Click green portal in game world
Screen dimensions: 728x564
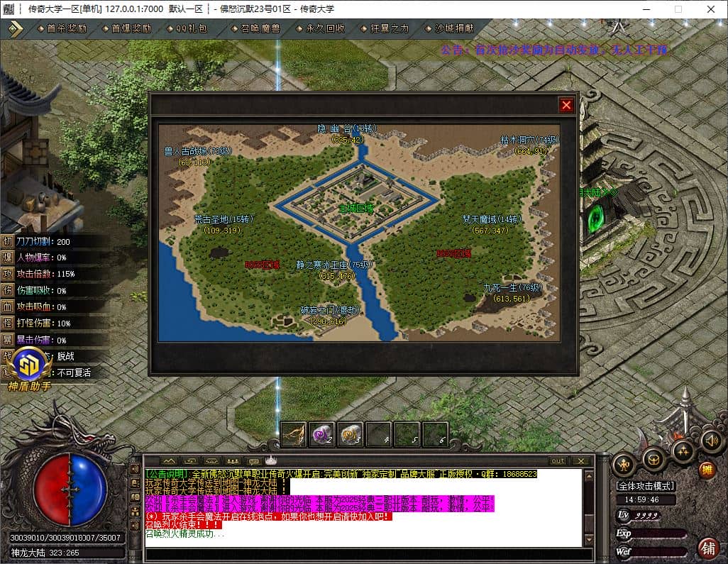595,219
